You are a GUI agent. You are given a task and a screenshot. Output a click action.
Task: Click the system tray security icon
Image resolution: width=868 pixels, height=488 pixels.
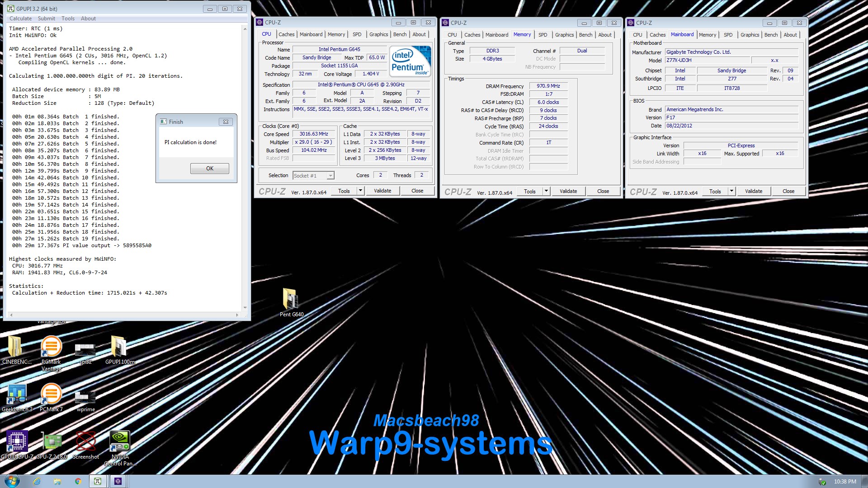click(x=822, y=482)
